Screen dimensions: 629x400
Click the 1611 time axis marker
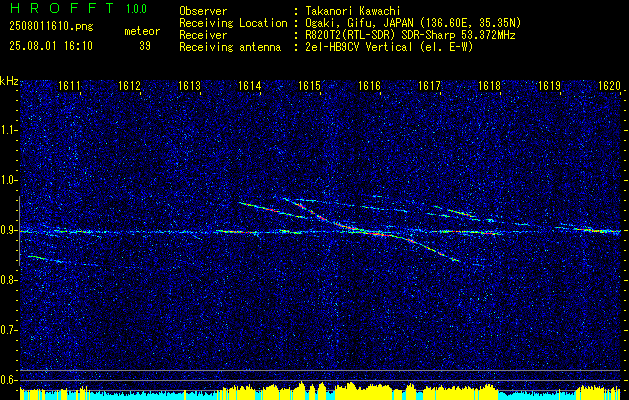point(69,86)
